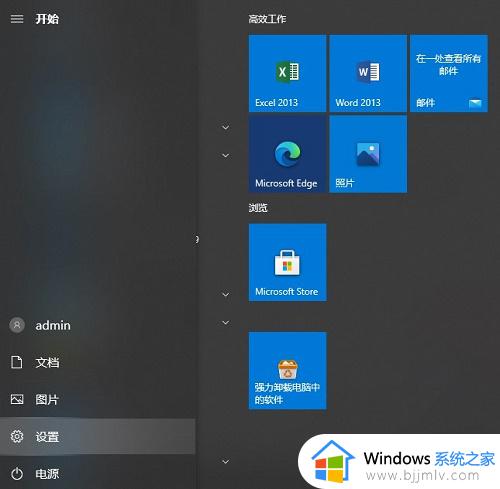Open the Excel 2013 tile

click(x=287, y=73)
